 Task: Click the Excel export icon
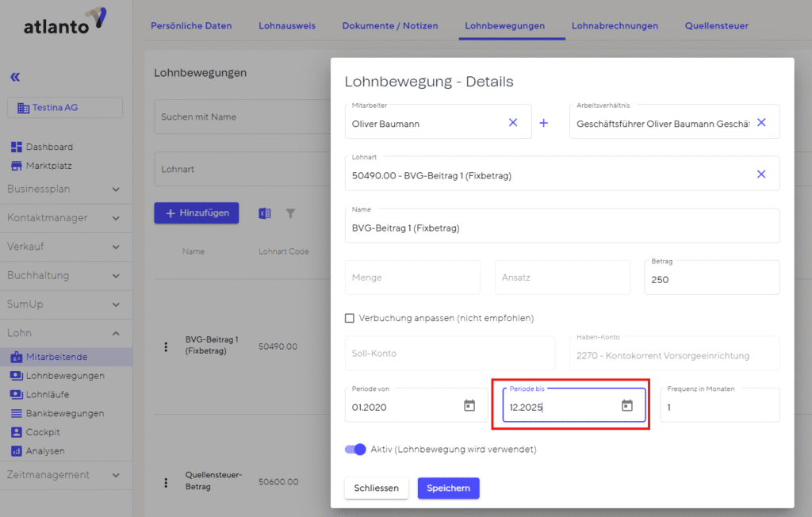click(265, 213)
